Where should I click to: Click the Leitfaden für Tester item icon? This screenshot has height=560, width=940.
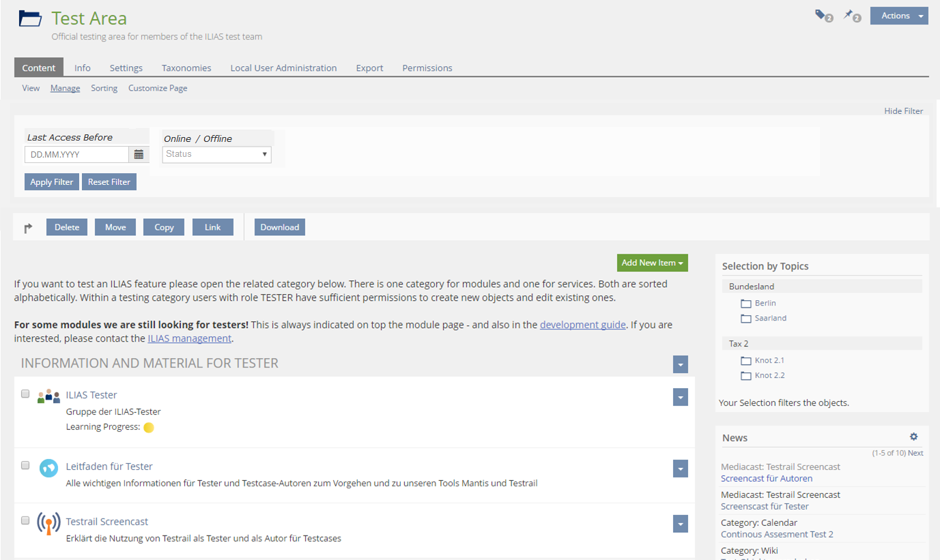click(48, 468)
